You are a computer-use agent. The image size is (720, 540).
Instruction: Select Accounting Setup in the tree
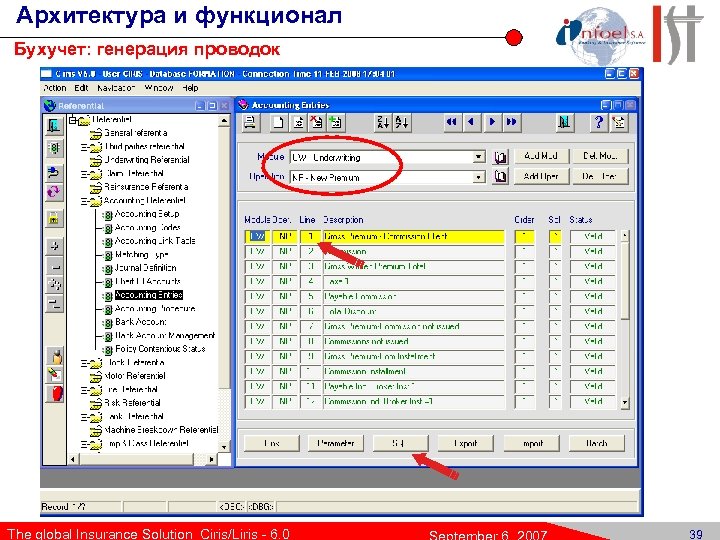146,214
